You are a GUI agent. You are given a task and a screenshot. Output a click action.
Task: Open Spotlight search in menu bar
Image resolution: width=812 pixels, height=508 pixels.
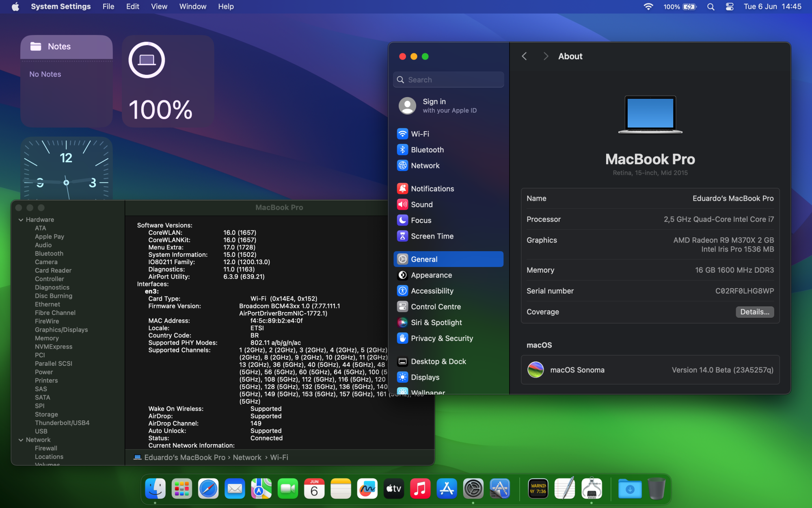click(710, 7)
